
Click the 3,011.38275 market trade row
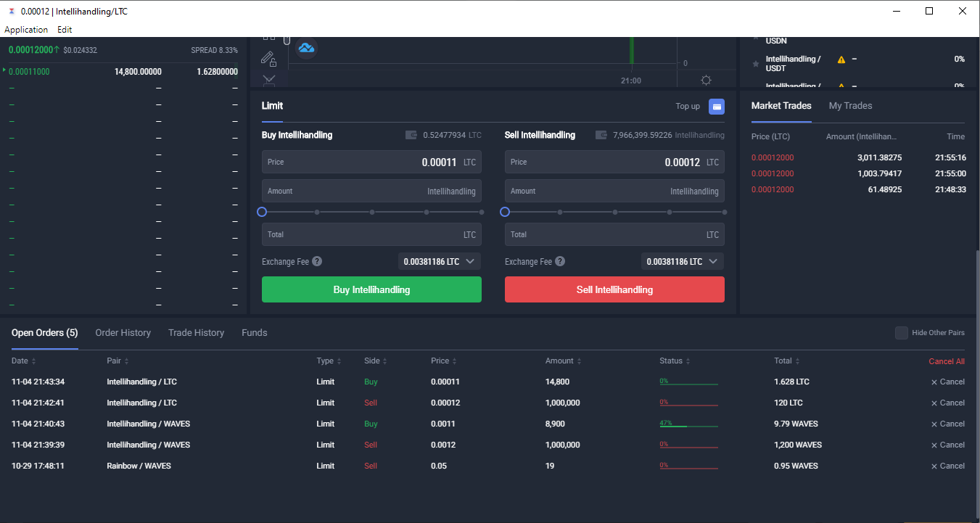coord(858,157)
